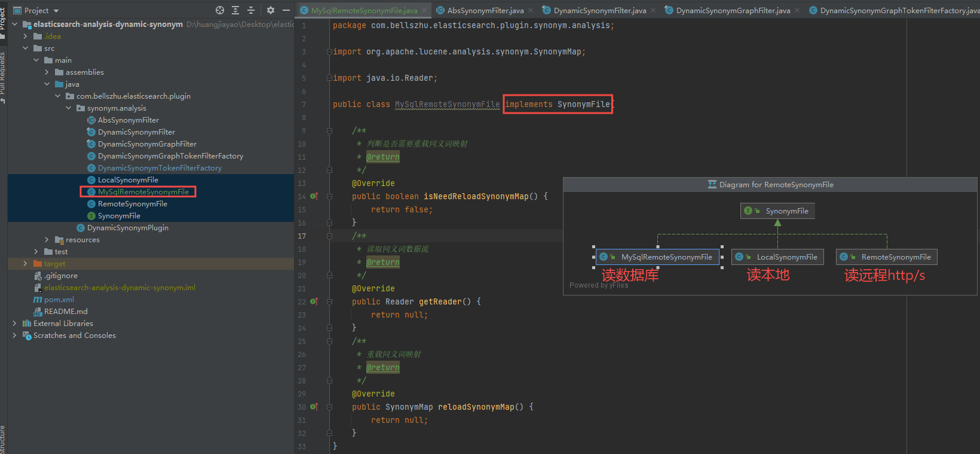
Task: Expand the test folder
Action: 36,251
